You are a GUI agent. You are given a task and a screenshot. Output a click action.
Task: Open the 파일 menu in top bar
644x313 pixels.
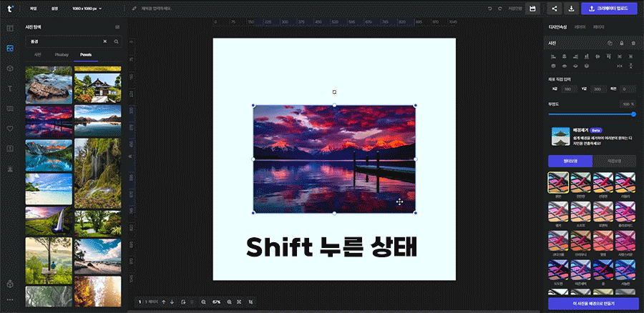33,9
